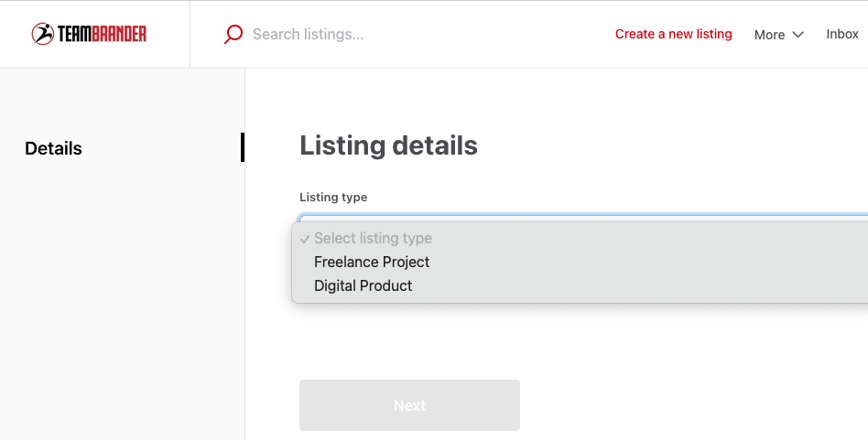The image size is (868, 440).
Task: Select the Details tab in the sidebar
Action: [x=53, y=148]
